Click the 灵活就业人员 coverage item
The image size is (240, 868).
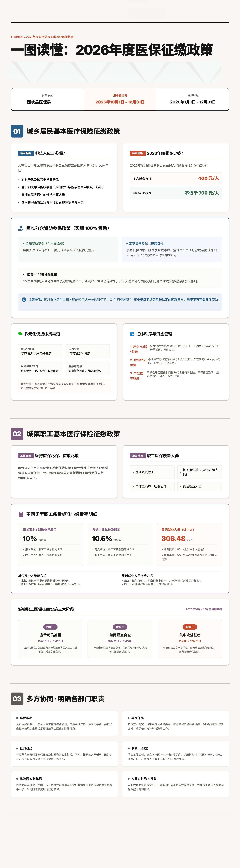tap(199, 486)
